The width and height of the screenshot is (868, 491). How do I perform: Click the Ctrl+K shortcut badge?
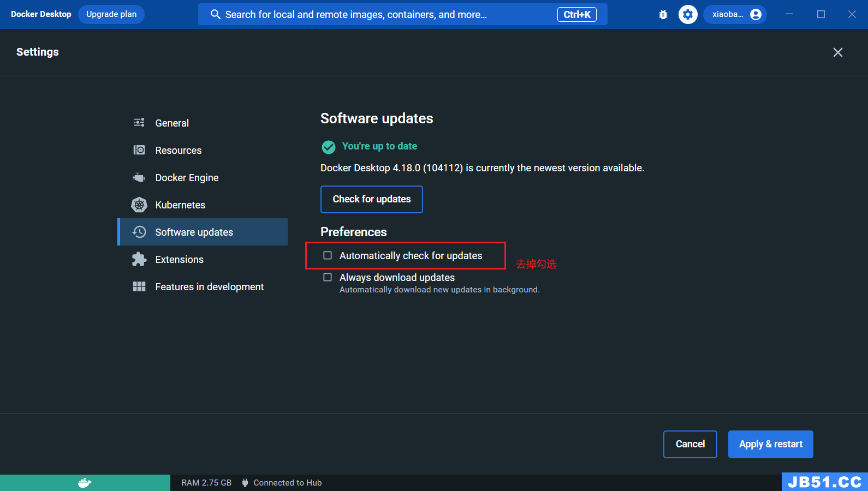577,15
